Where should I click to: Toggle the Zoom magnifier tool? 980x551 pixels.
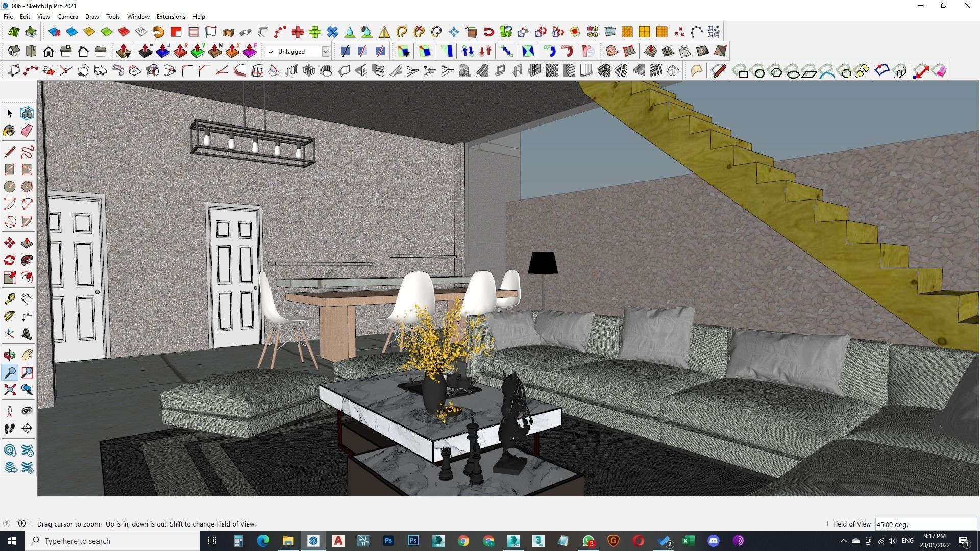coord(10,372)
